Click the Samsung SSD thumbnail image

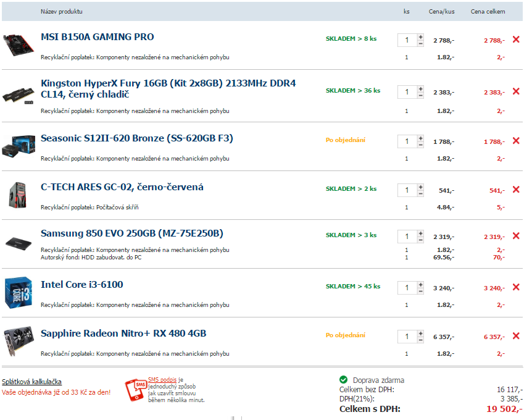19,244
